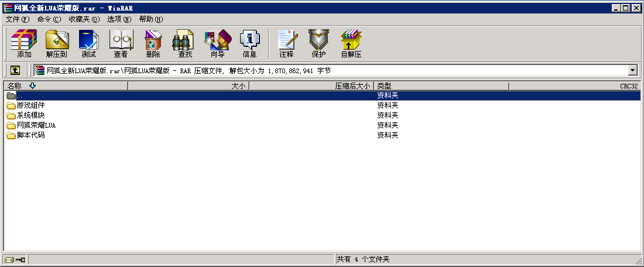The image size is (644, 267).
Task: Select the 网狐荣耀LUA folder
Action: point(36,125)
